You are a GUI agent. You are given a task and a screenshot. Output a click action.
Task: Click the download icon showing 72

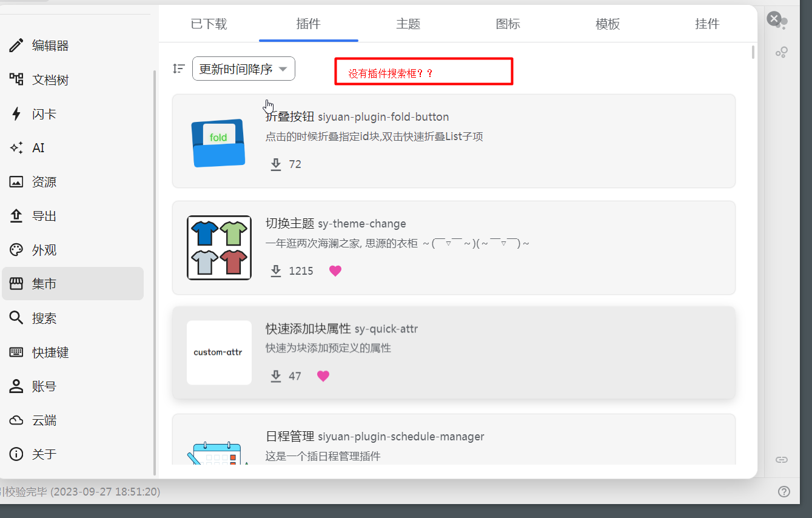276,164
